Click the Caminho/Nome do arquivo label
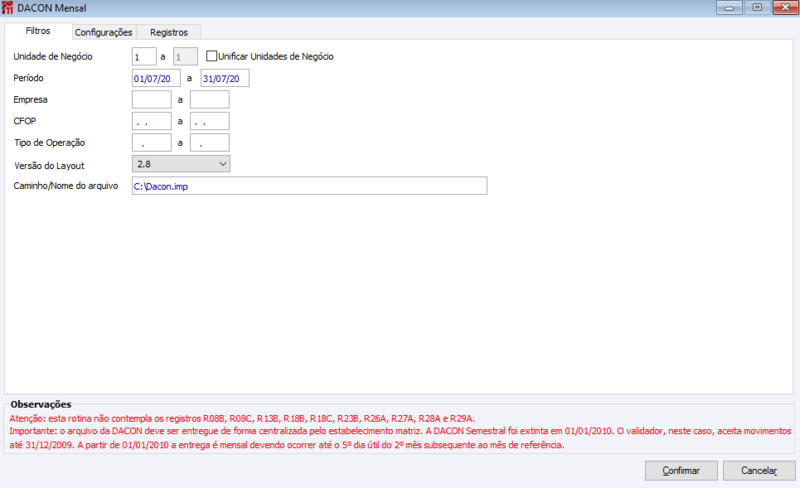 coord(66,186)
